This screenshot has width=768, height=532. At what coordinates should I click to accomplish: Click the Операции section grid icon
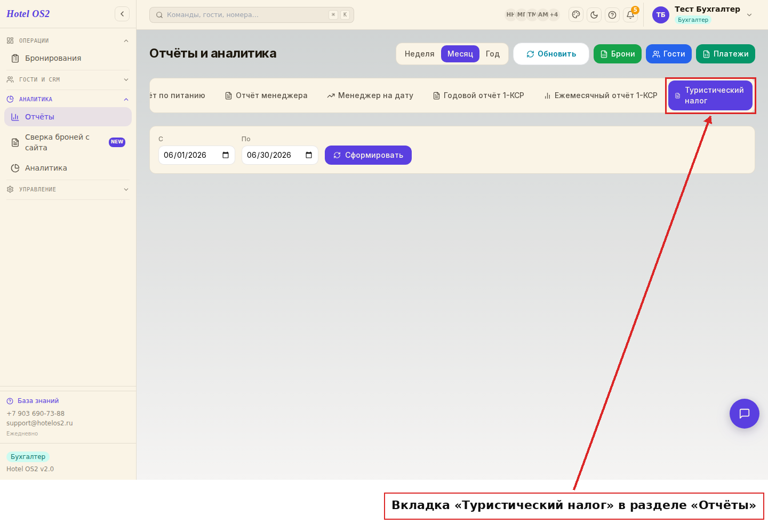click(x=10, y=41)
